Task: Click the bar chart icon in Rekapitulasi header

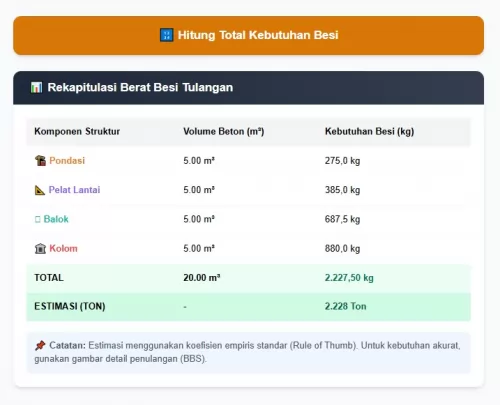Action: tap(36, 88)
